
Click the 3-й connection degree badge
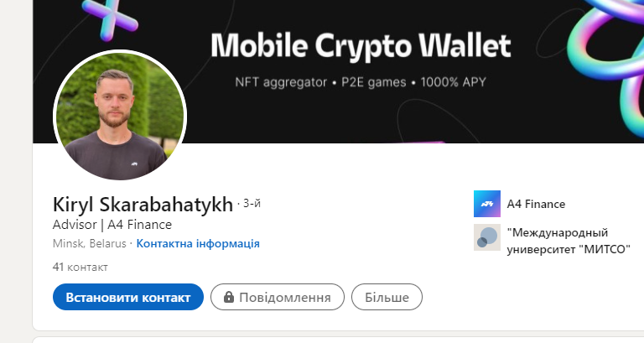pyautogui.click(x=252, y=203)
